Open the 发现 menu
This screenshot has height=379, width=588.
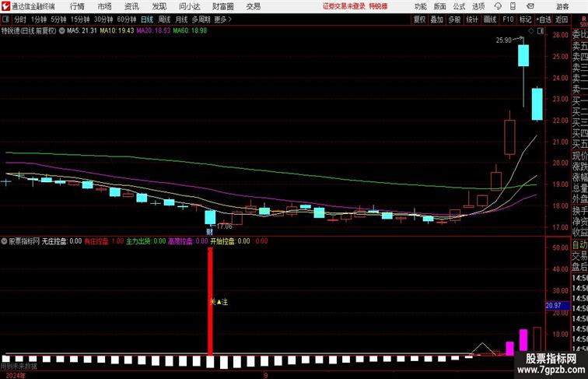[x=159, y=6]
